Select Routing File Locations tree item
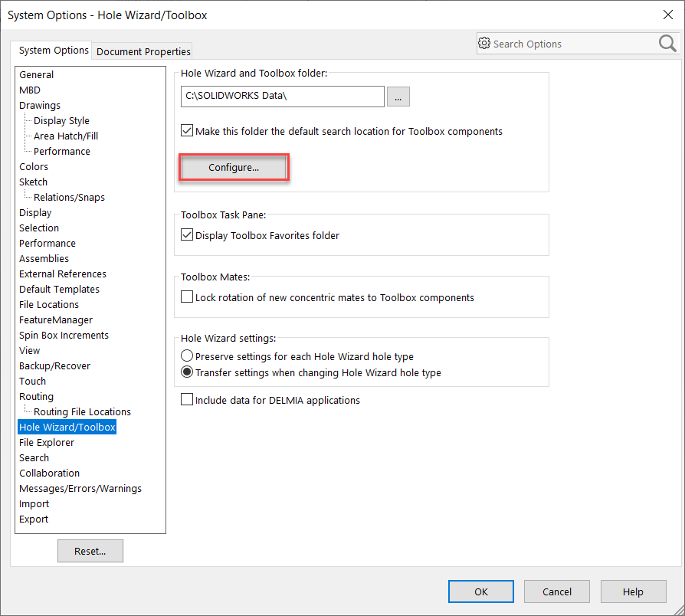 [x=82, y=412]
